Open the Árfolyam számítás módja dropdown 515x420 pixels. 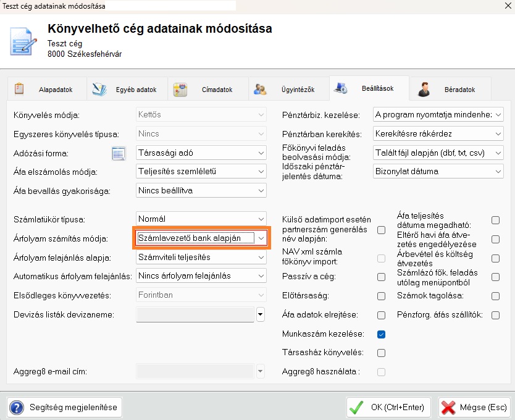(x=261, y=238)
